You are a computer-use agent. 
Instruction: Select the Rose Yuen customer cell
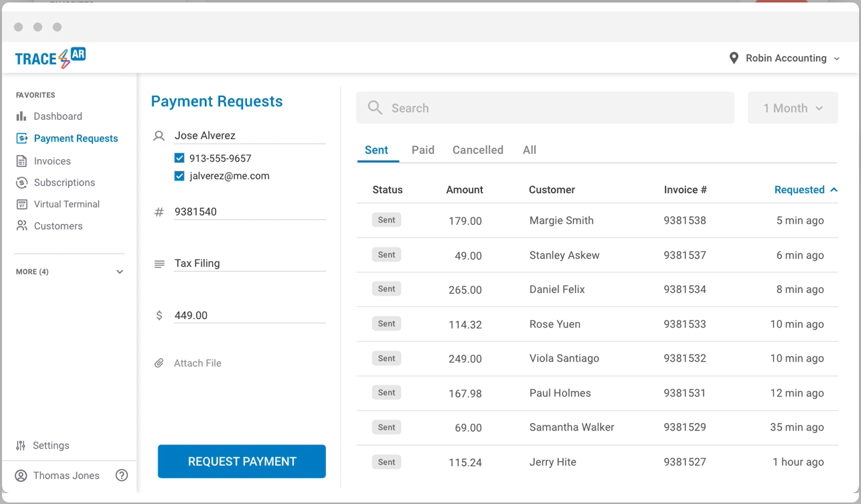click(554, 324)
